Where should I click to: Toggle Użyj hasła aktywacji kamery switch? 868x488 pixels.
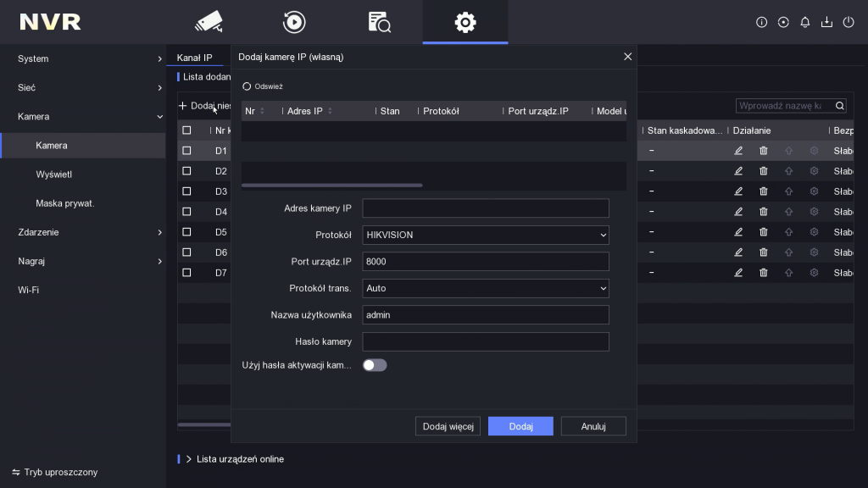[x=375, y=365]
